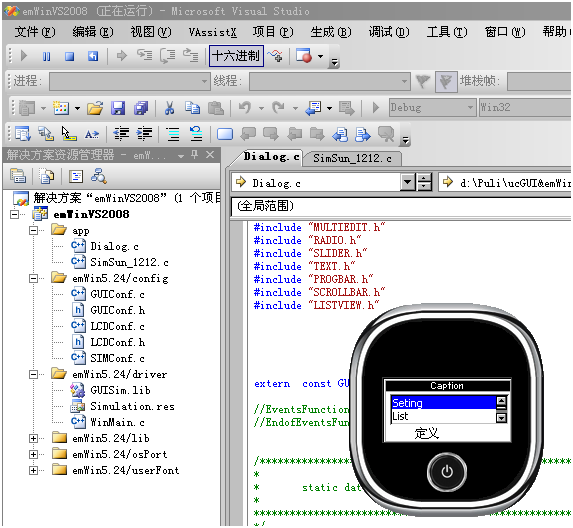Click the Redo arrow icon
The height and width of the screenshot is (528, 573).
[278, 108]
